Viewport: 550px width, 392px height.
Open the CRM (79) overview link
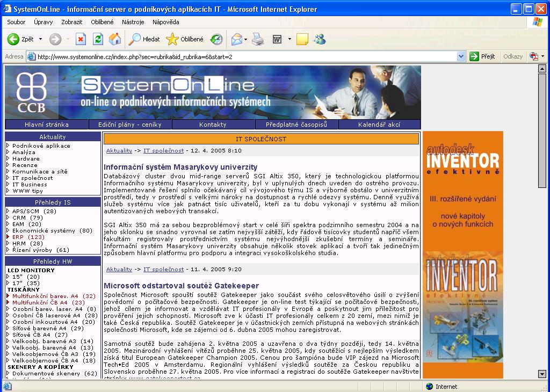click(27, 217)
